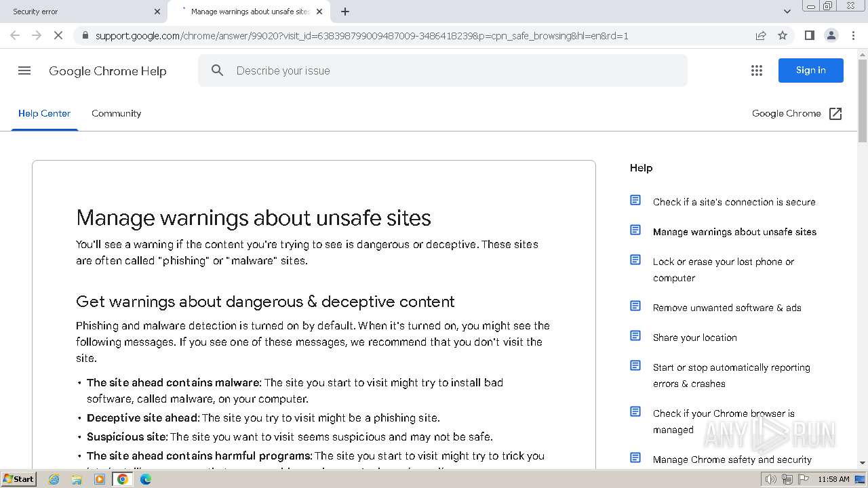Close the Manage warnings tab
The width and height of the screenshot is (868, 488).
coord(319,12)
